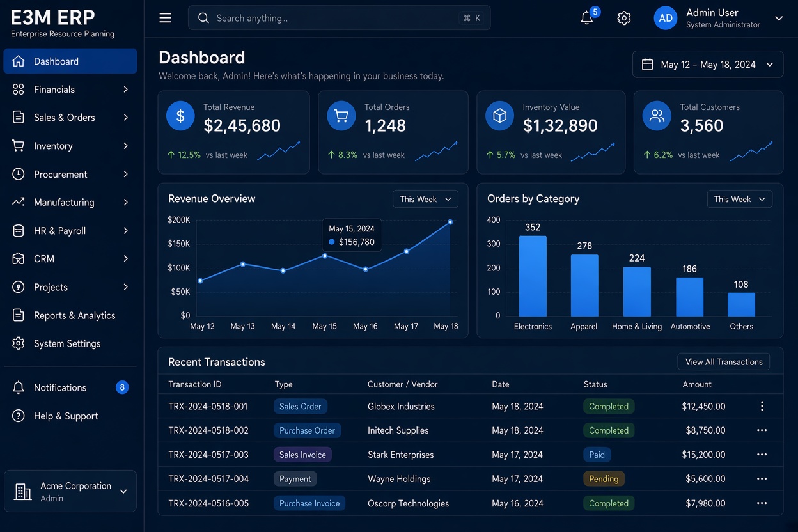Image resolution: width=798 pixels, height=532 pixels.
Task: Toggle the hamburger menu icon
Action: click(165, 18)
